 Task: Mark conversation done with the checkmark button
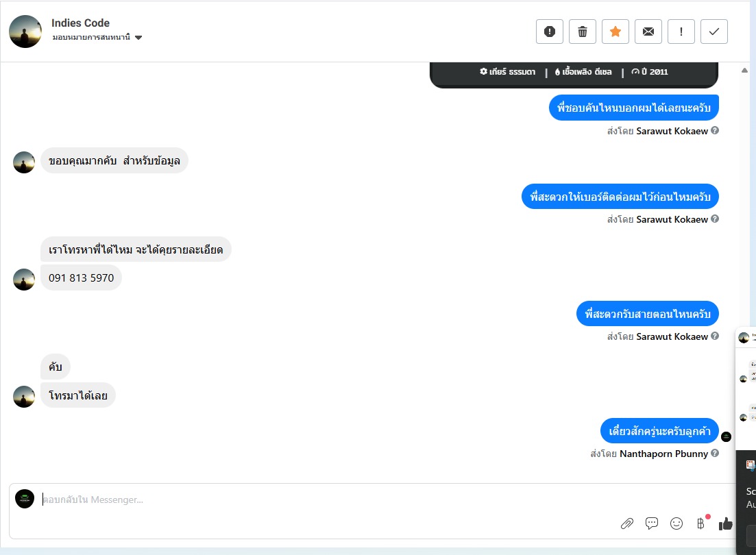[x=714, y=32]
